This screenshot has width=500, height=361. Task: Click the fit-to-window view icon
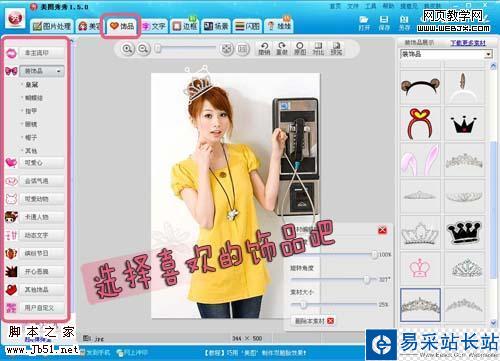click(x=227, y=49)
